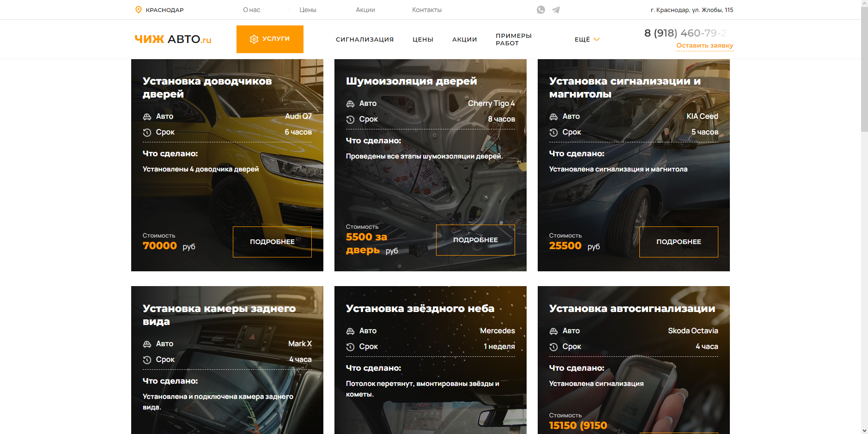Select Примеры работ in main navigation
This screenshot has height=434, width=868.
click(514, 39)
